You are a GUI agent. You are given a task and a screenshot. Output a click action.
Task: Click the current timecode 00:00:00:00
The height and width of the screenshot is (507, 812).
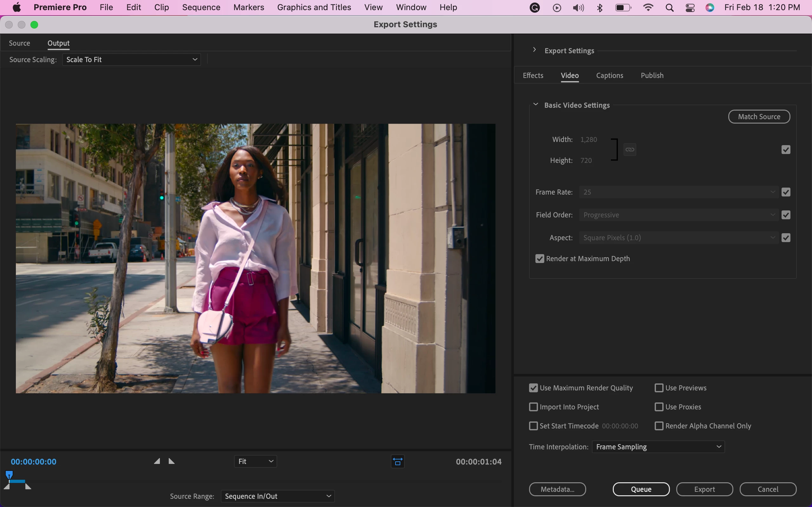coord(34,462)
